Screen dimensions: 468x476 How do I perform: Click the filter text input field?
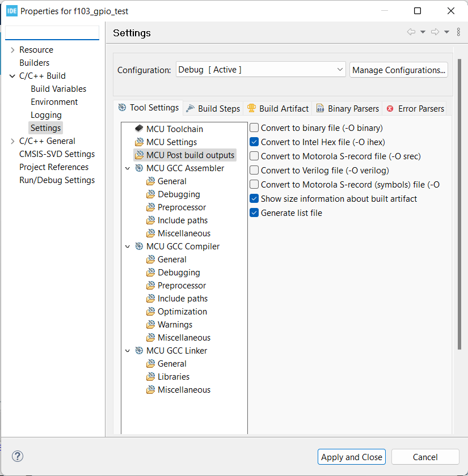click(x=52, y=32)
